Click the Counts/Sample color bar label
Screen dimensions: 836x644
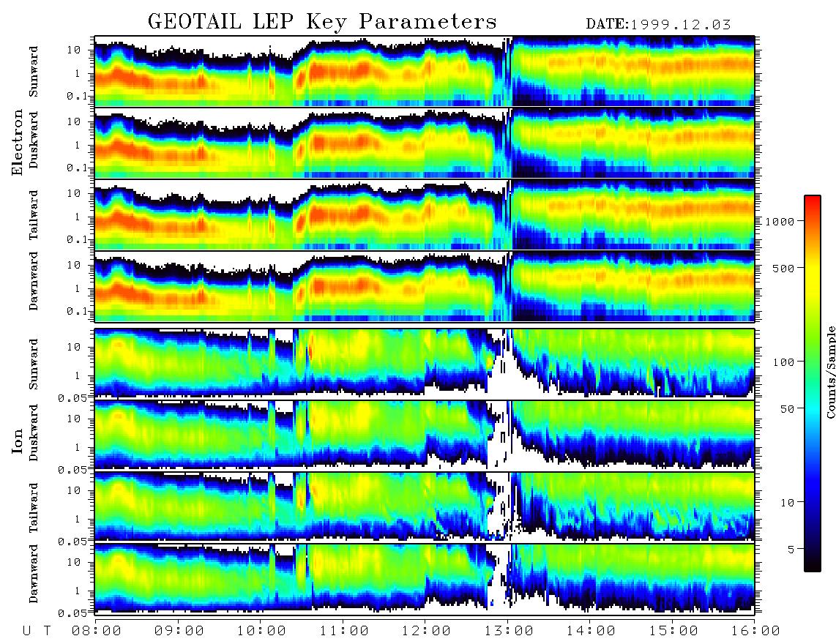pos(829,372)
